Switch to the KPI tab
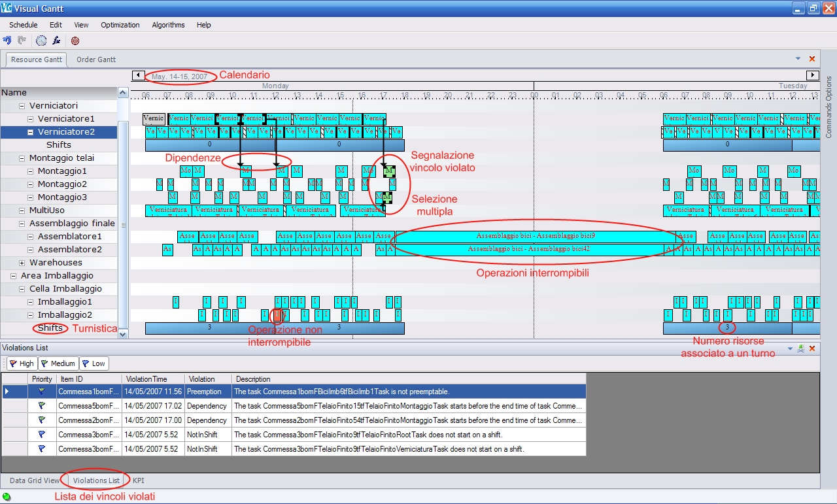 [x=139, y=480]
